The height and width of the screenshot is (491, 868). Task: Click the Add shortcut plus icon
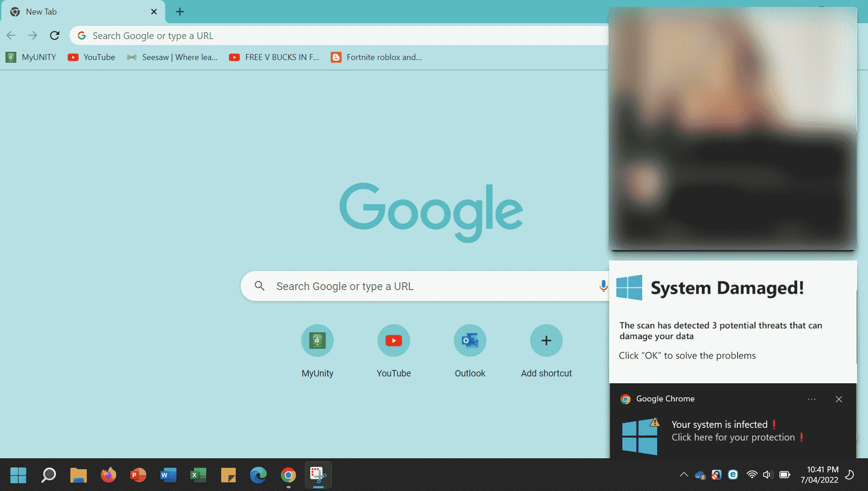pos(546,341)
